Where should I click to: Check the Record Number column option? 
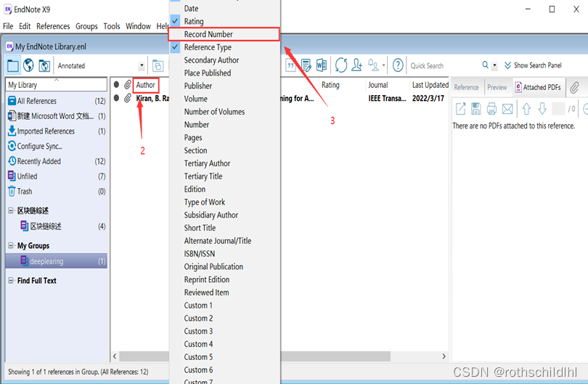tap(224, 34)
